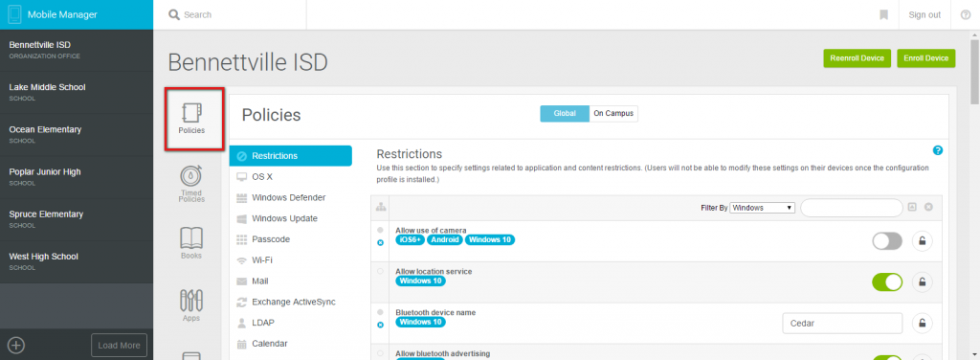Click blue remove icon on Bluetooth device name row
The height and width of the screenshot is (360, 980).
(381, 325)
